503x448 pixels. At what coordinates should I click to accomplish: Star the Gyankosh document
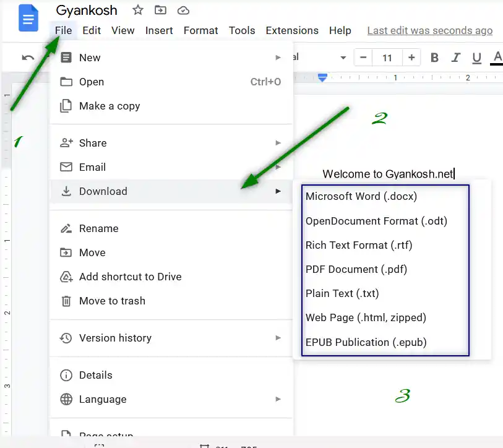click(138, 11)
